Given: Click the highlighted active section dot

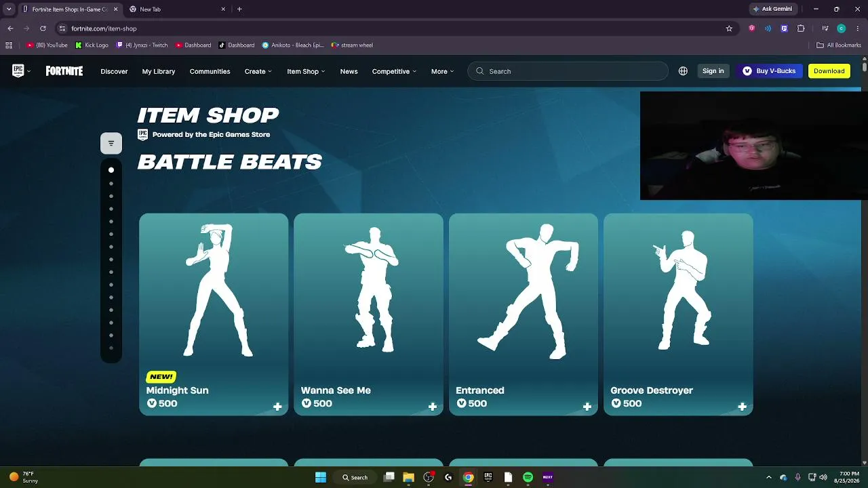Looking at the screenshot, I should (x=111, y=170).
